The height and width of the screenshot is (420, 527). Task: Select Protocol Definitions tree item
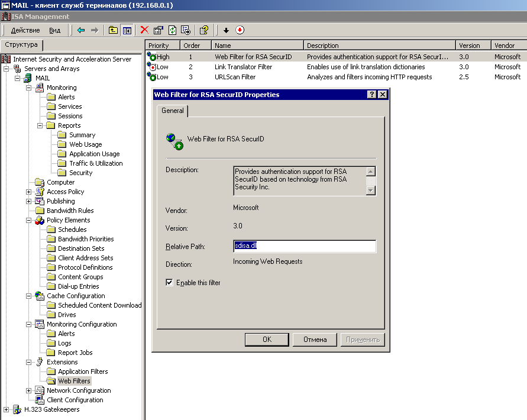(85, 267)
